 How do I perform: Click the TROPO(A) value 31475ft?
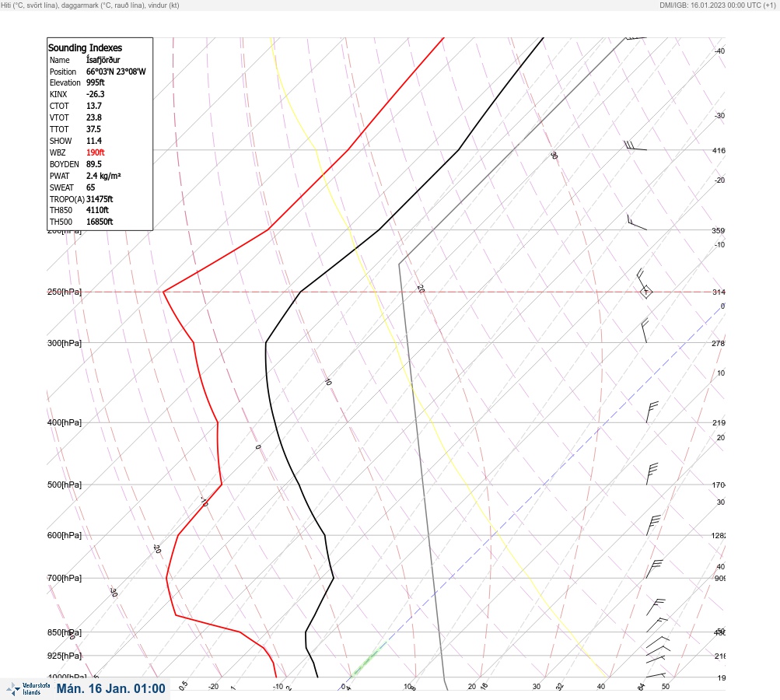click(x=100, y=199)
